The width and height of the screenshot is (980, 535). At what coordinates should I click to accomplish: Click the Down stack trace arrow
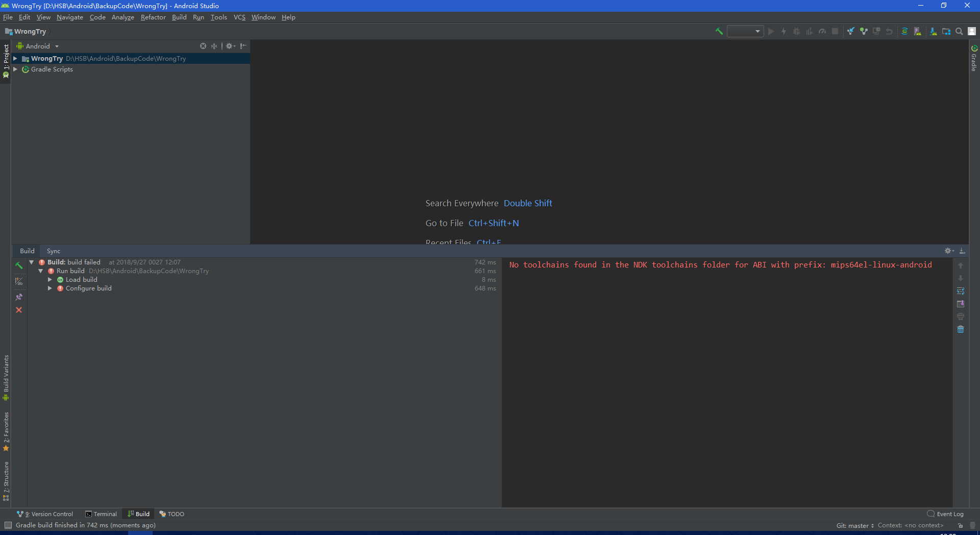click(961, 278)
